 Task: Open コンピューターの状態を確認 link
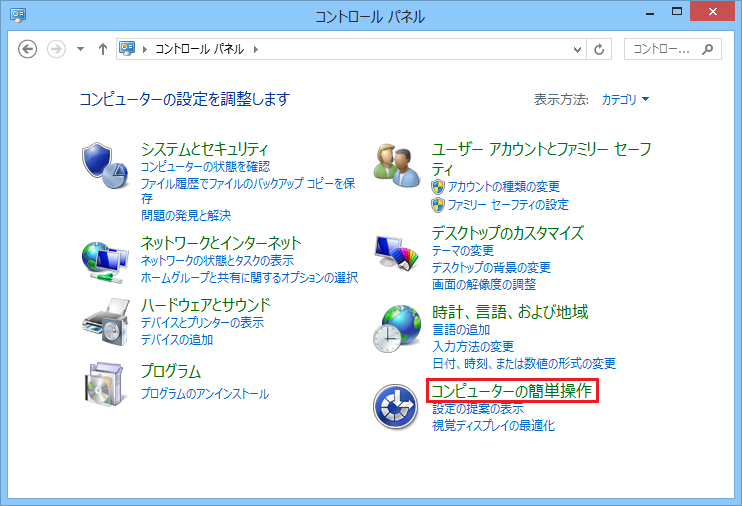point(205,167)
